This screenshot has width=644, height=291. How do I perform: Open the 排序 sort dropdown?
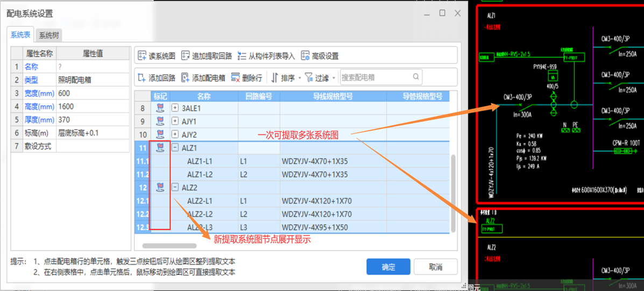coord(284,78)
